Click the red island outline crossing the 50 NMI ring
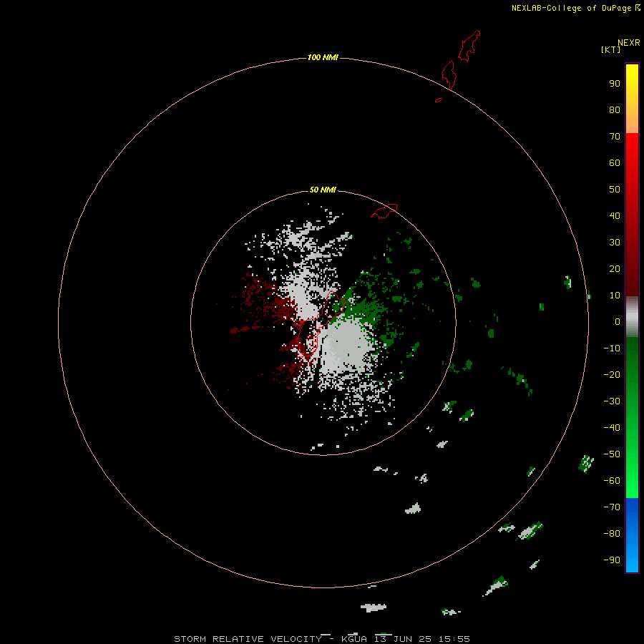644x644 pixels. pyautogui.click(x=384, y=211)
